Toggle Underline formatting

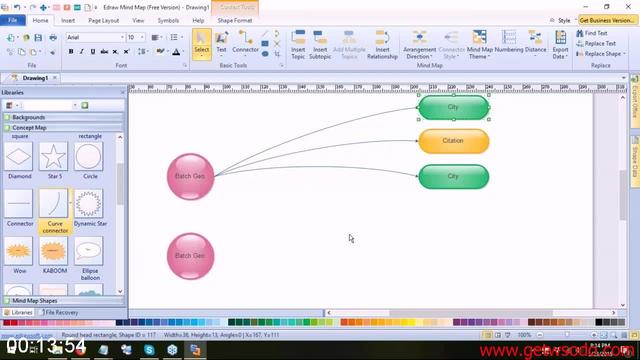point(93,52)
